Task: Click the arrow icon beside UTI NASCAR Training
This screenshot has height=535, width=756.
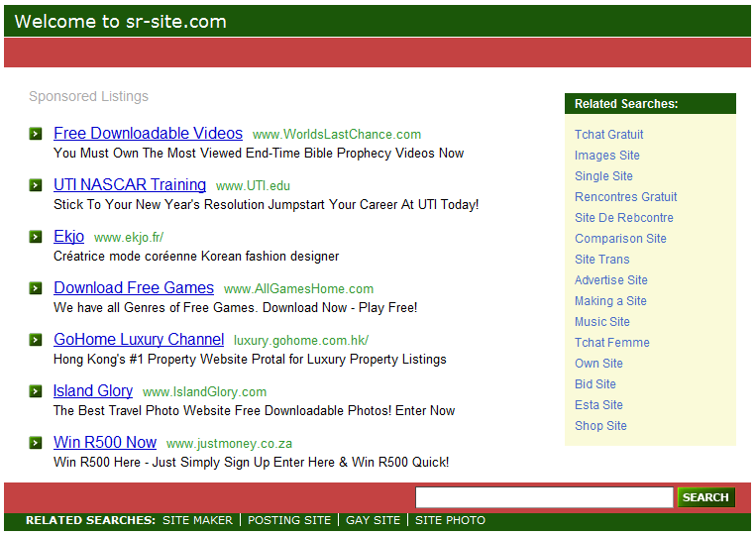Action: [36, 185]
